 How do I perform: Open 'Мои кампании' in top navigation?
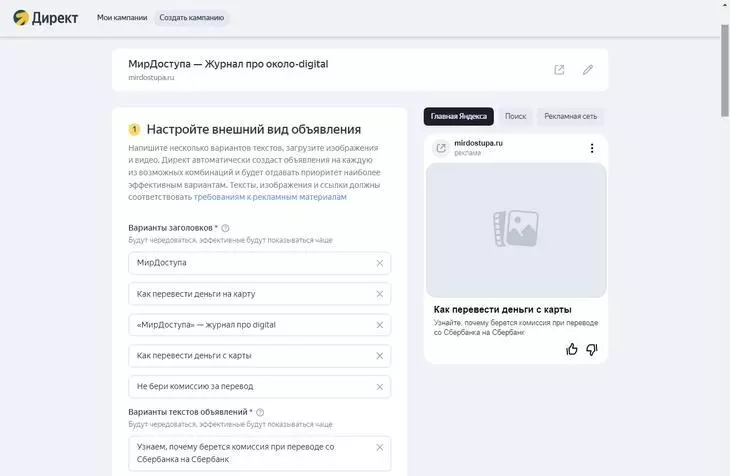(x=122, y=18)
